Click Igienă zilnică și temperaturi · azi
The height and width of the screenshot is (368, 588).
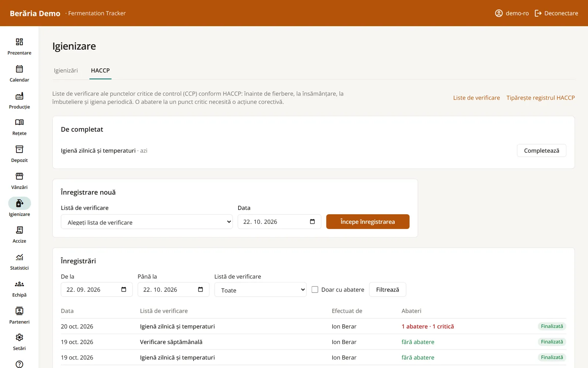click(104, 151)
